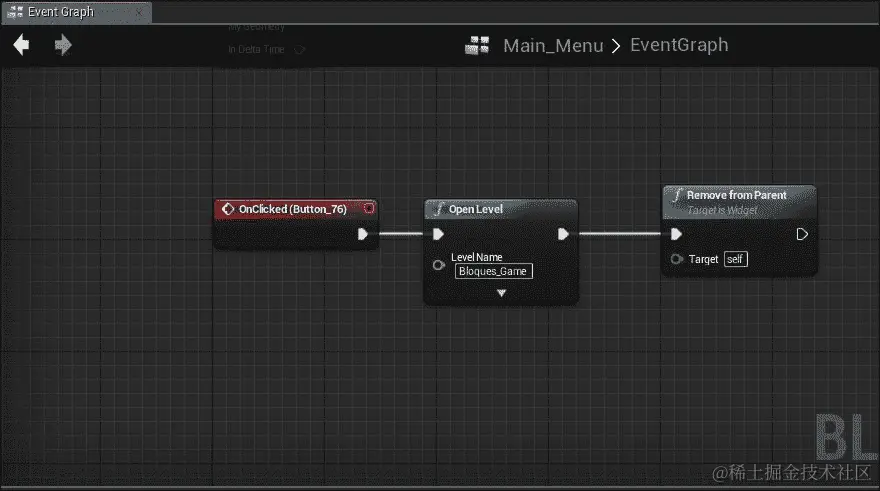Click the blueprint icon beside Main_Menu breadcrumb
880x491 pixels.
point(477,45)
